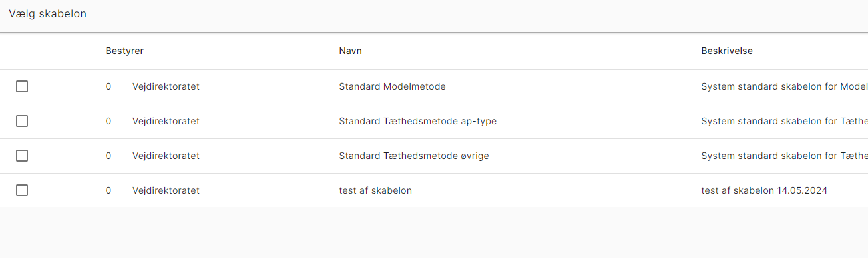Click Vejdirektoratet in the Standard Modelmetode row

(166, 86)
